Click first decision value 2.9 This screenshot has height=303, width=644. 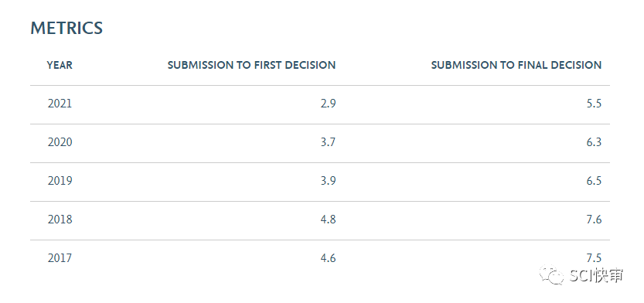328,104
